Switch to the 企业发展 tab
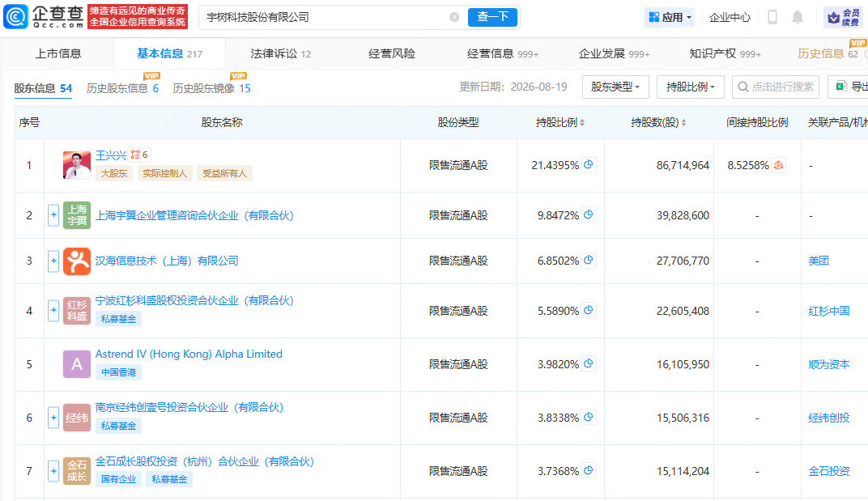Image resolution: width=868 pixels, height=501 pixels. tap(614, 53)
